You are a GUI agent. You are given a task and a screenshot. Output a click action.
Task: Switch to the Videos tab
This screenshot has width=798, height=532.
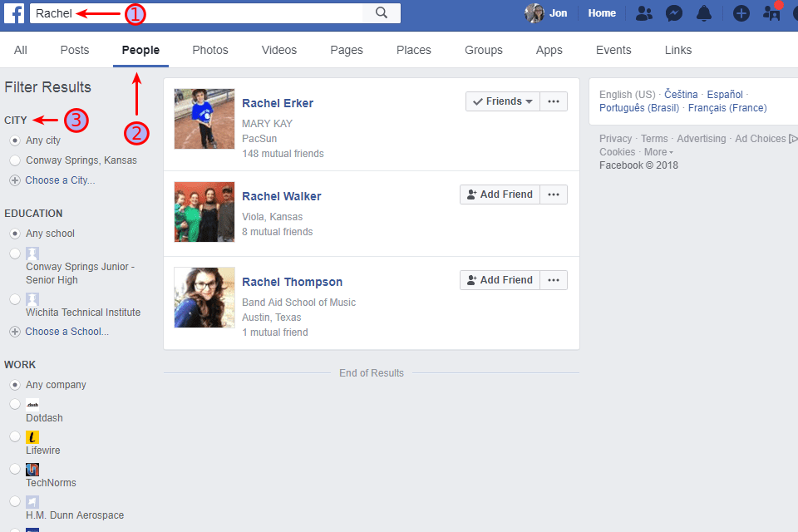point(279,50)
